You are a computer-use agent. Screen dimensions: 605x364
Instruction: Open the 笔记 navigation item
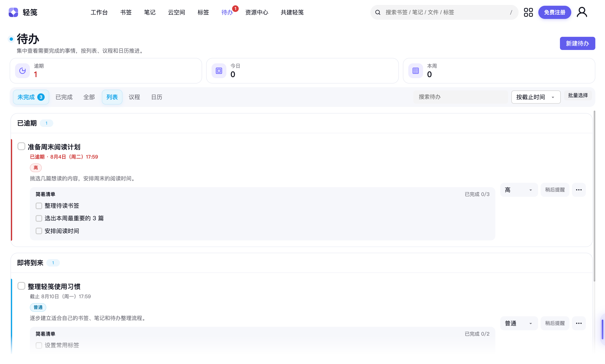point(150,12)
